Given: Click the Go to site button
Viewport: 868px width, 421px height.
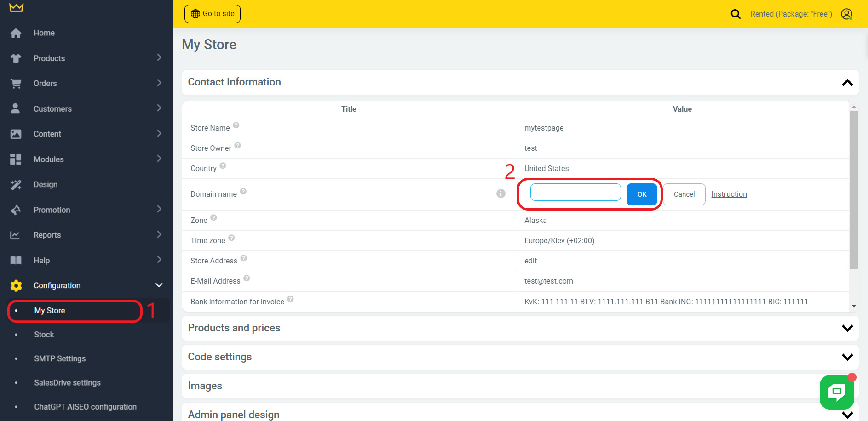Looking at the screenshot, I should click(x=213, y=14).
